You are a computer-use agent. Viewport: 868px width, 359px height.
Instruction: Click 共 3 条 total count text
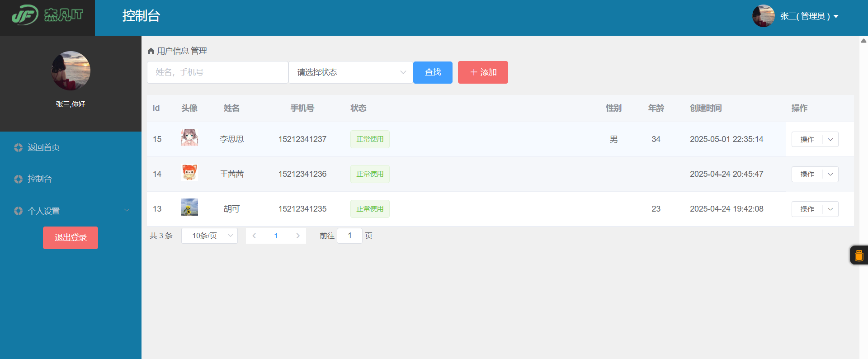161,236
